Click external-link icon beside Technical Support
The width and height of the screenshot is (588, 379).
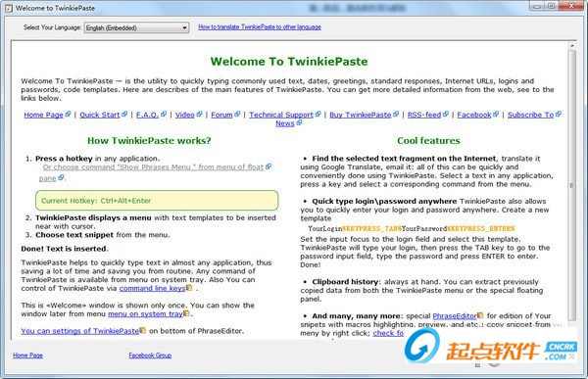pos(318,114)
